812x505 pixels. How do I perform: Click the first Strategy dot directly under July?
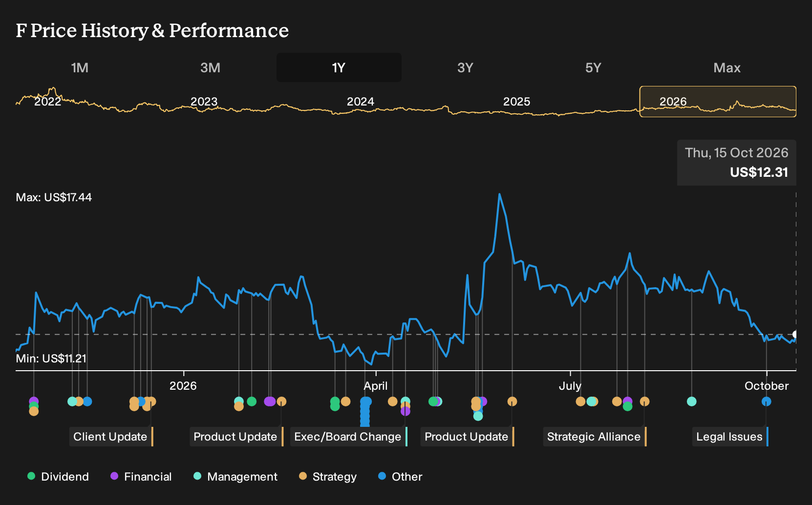pyautogui.click(x=580, y=401)
